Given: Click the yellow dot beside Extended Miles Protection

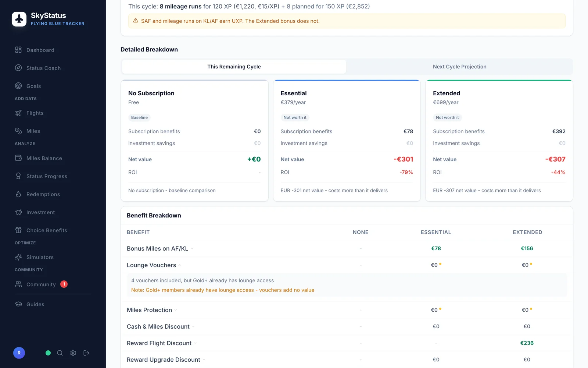Looking at the screenshot, I should pos(531,309).
